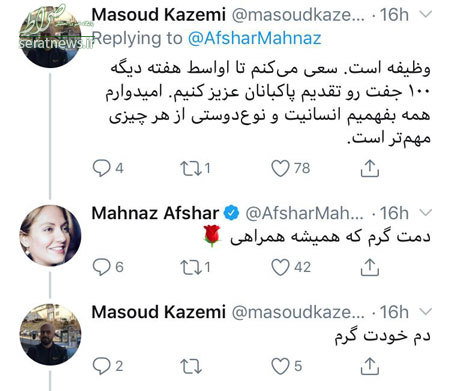
Task: Share Masoud Kazemi's first tweet
Action: [370, 168]
